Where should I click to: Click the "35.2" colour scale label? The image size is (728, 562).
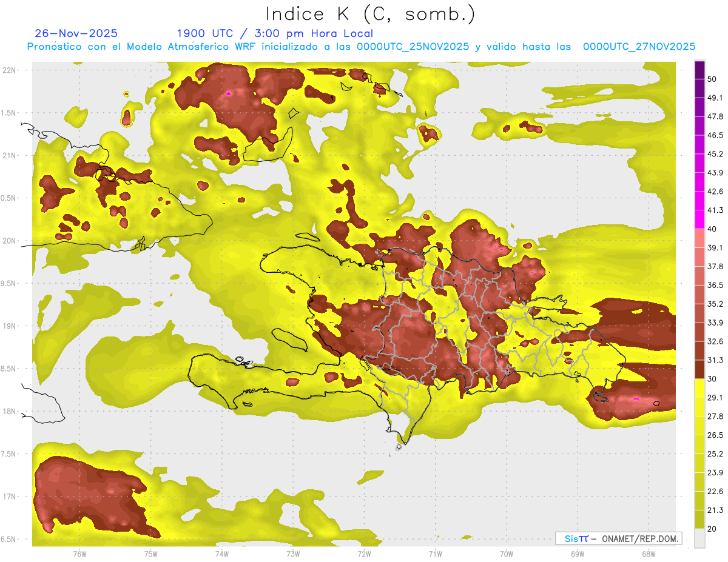click(715, 304)
